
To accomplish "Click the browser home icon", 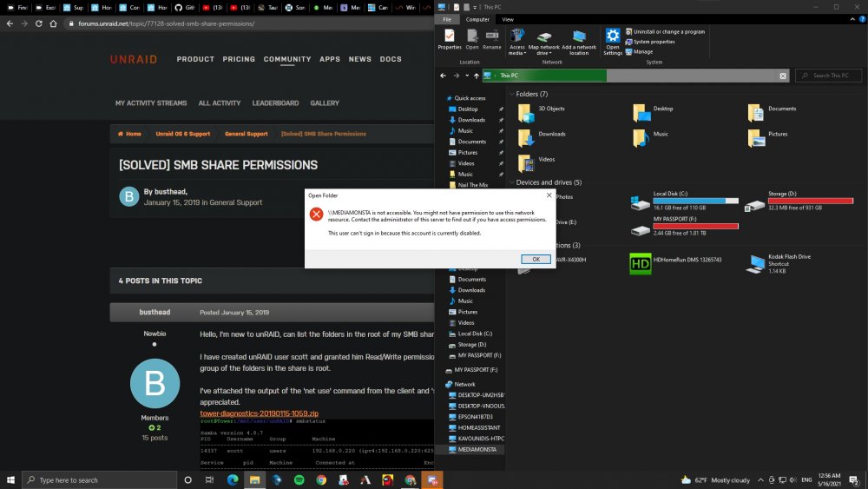I will (x=53, y=23).
